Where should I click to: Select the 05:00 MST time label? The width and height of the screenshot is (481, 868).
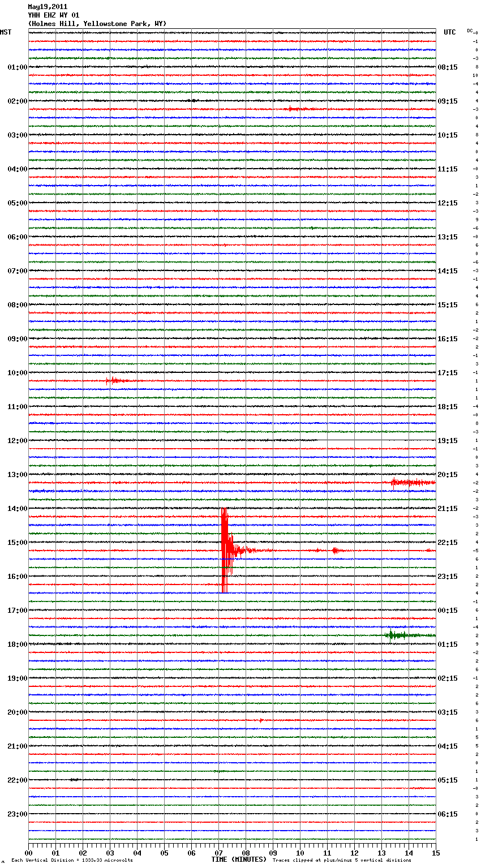click(x=18, y=203)
